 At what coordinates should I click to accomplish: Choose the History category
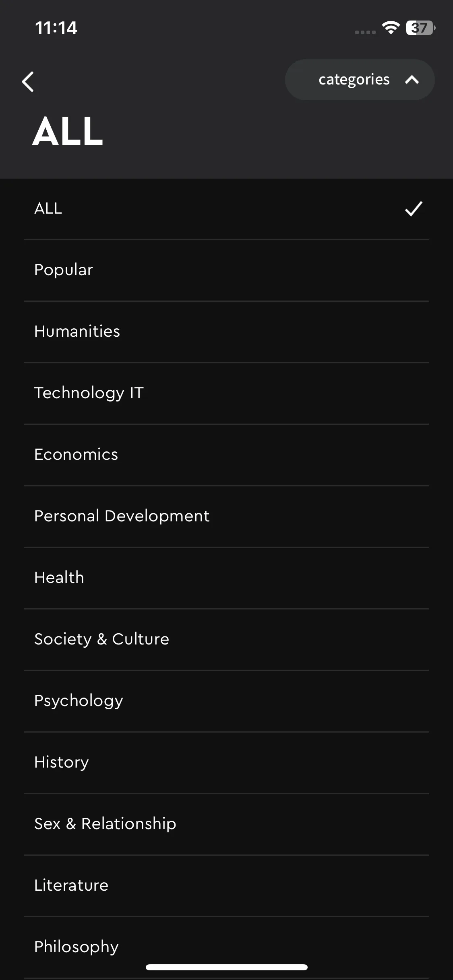click(x=226, y=762)
